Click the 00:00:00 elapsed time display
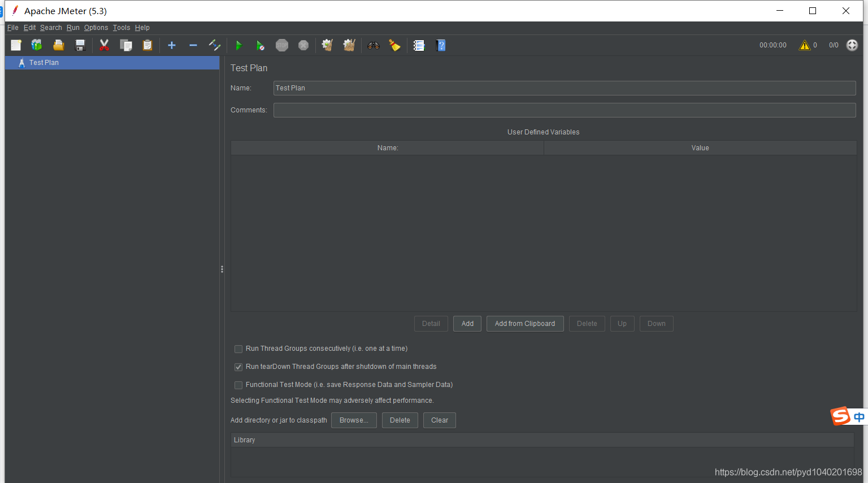Viewport: 868px width, 483px height. pyautogui.click(x=773, y=45)
